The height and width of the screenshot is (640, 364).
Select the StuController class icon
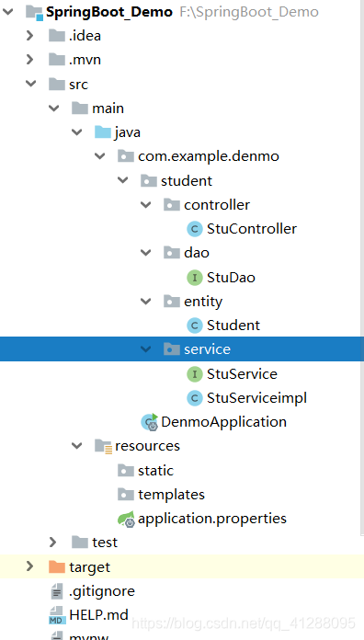pyautogui.click(x=195, y=229)
